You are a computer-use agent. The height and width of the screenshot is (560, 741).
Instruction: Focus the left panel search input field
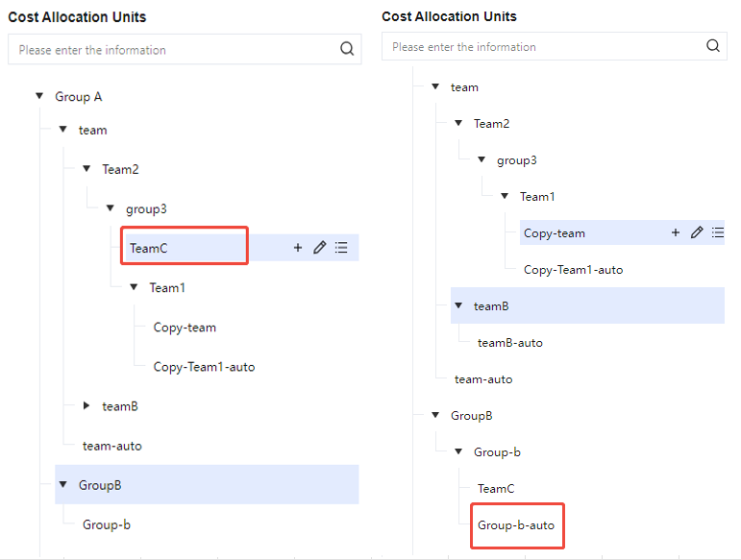pos(173,50)
